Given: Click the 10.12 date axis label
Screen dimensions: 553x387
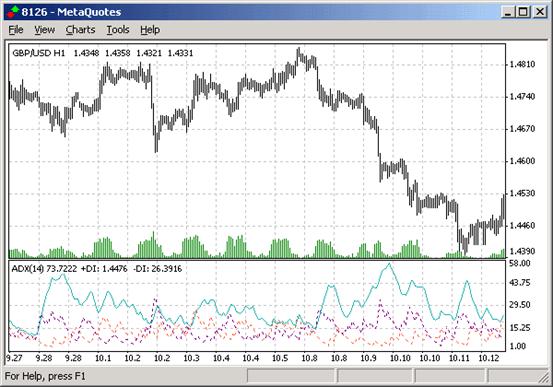Looking at the screenshot, I should (489, 358).
